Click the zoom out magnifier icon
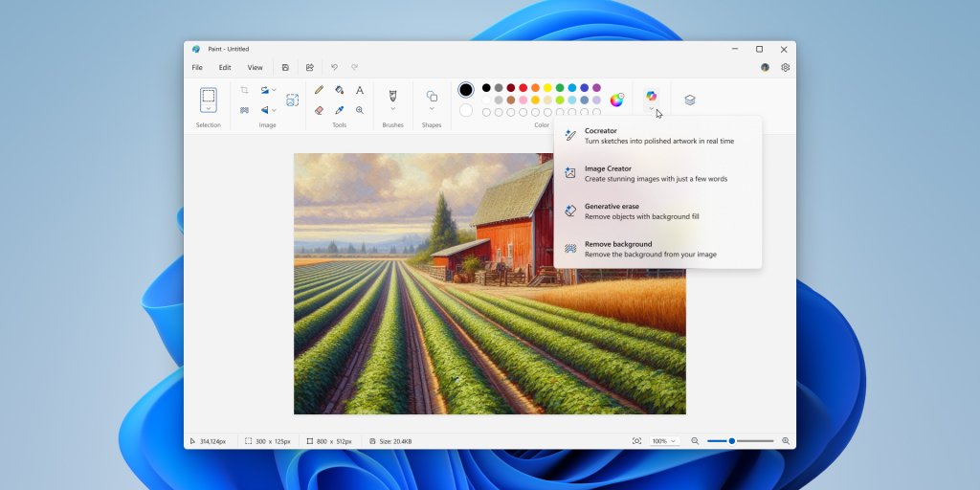The height and width of the screenshot is (490, 980). [x=695, y=441]
